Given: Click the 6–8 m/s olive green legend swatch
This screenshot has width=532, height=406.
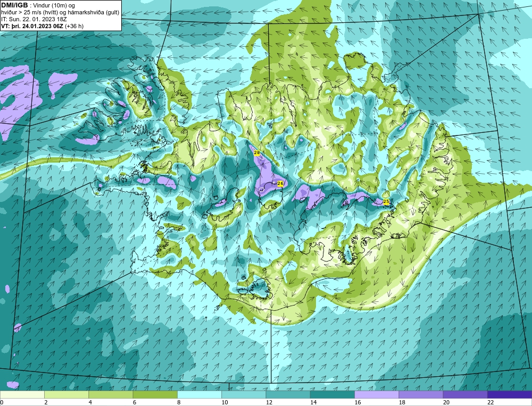Looking at the screenshot, I should (155, 395).
